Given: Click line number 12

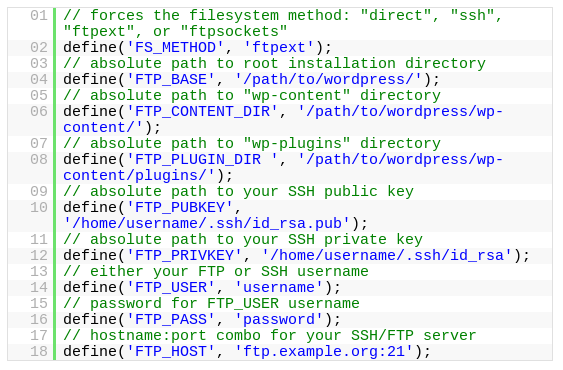Looking at the screenshot, I should pos(39,255).
